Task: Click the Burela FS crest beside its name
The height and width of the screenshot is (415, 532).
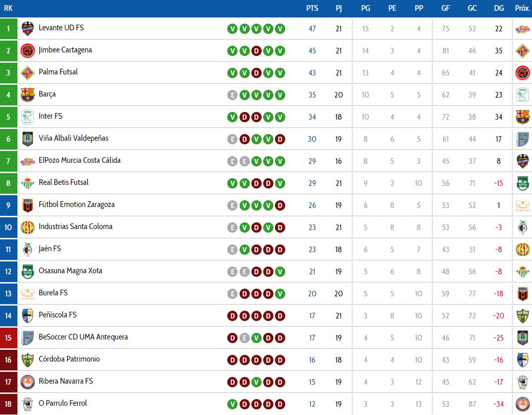Action: 28,293
